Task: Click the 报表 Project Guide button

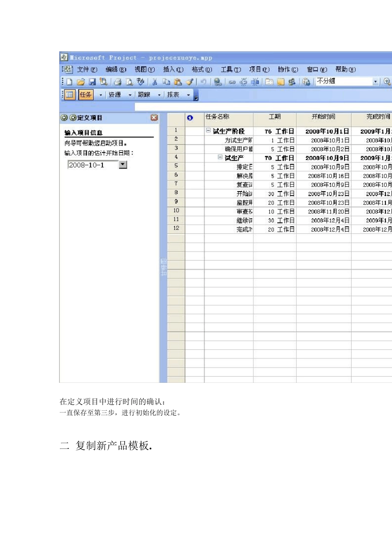Action: coord(173,95)
